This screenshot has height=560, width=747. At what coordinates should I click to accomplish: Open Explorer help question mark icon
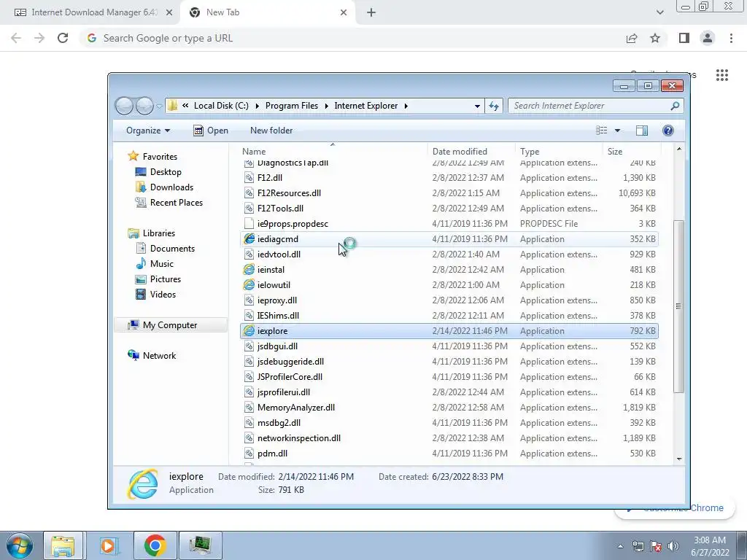pos(668,131)
